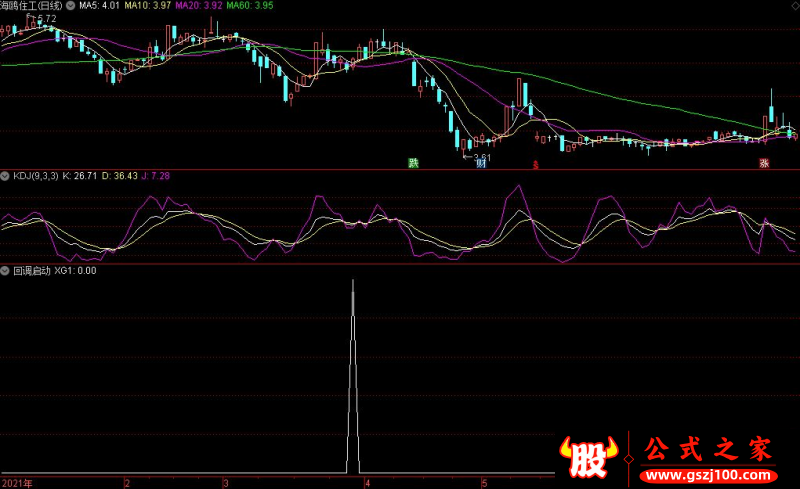Click the green 跌 marker icon
This screenshot has width=800, height=489.
click(x=413, y=163)
